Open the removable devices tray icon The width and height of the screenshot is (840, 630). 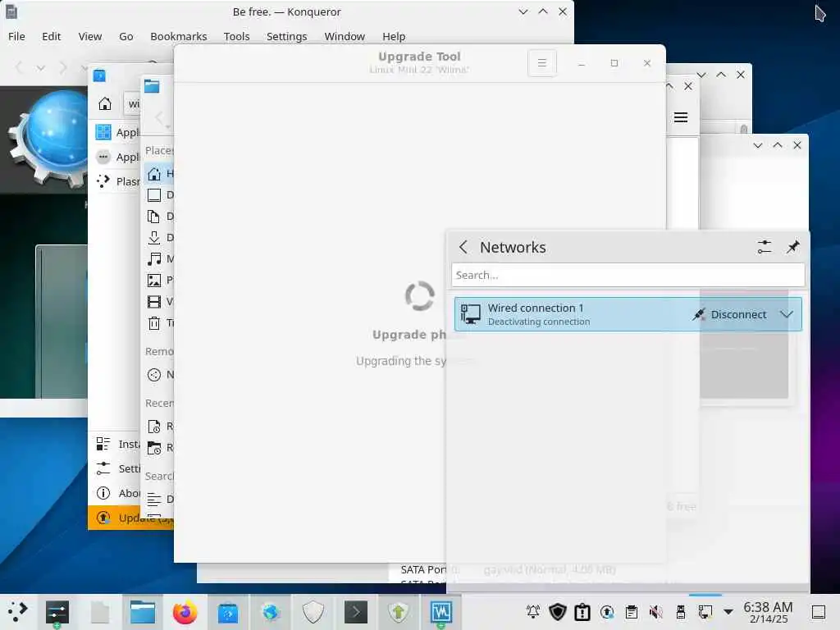pyautogui.click(x=681, y=612)
